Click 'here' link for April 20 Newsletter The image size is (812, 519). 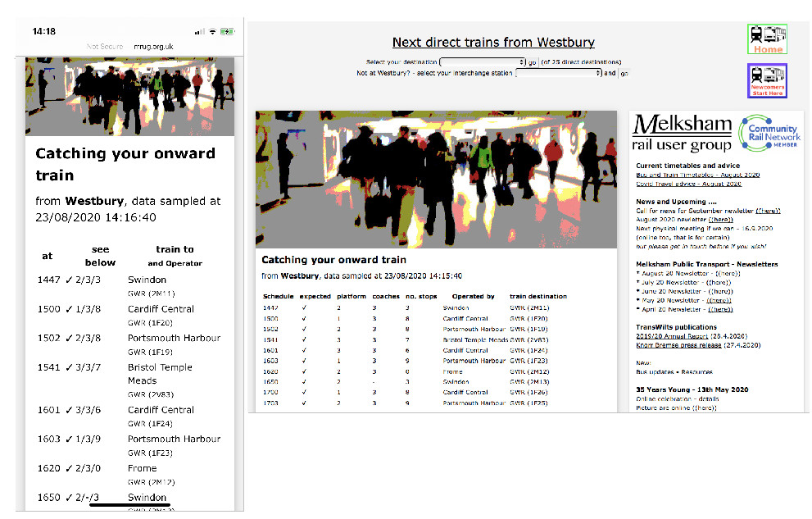[x=720, y=309]
